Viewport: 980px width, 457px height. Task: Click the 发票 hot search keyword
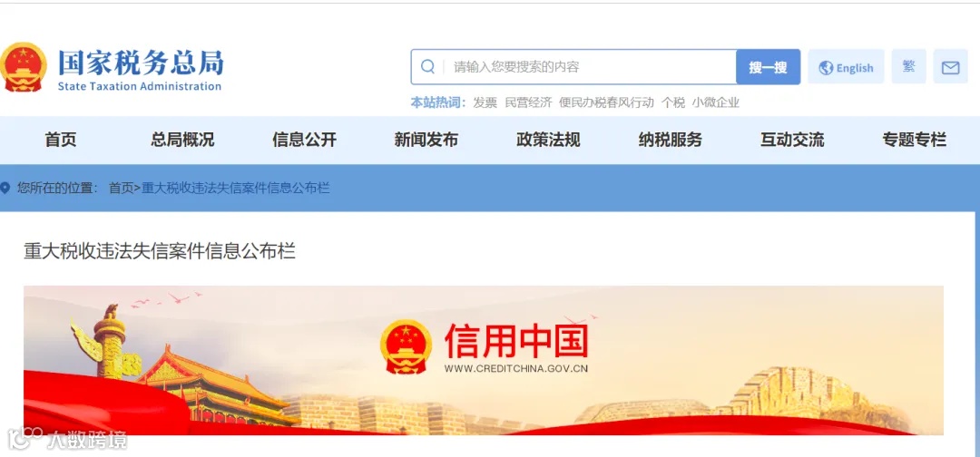pyautogui.click(x=485, y=103)
